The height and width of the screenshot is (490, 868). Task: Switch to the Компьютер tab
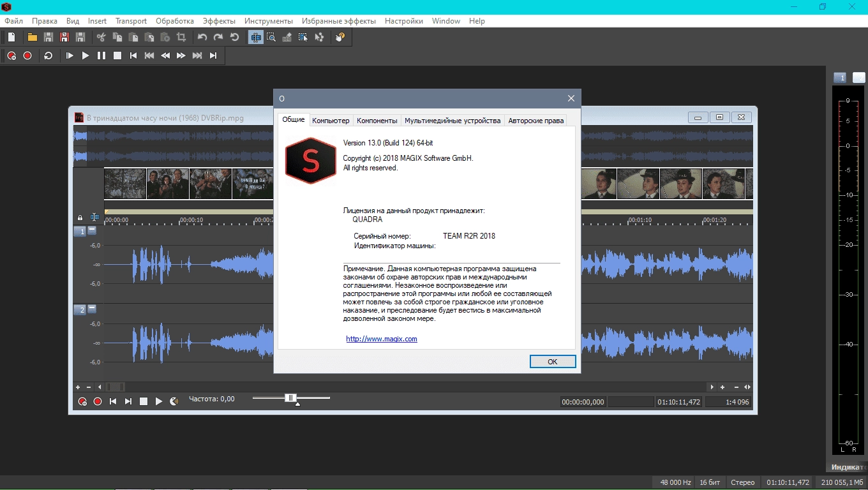[331, 121]
